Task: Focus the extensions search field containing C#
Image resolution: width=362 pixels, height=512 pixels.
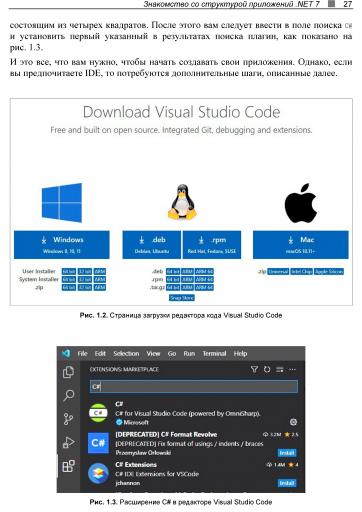Action: 194,386
